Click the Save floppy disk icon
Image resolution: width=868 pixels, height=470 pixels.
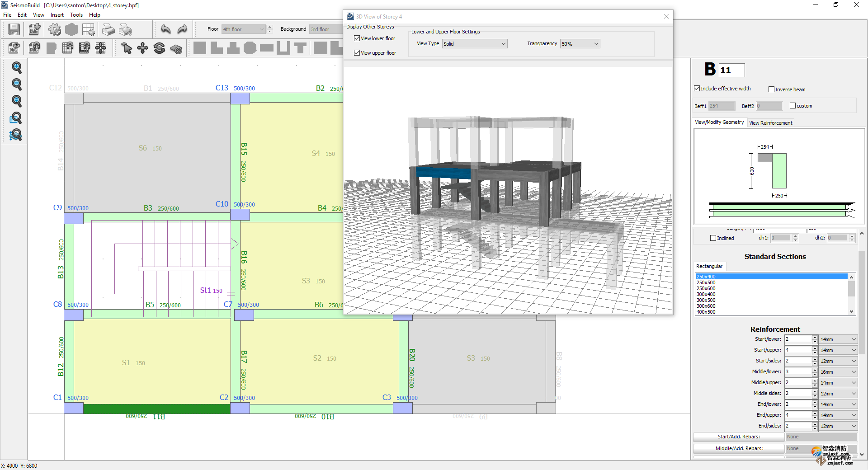coord(14,30)
